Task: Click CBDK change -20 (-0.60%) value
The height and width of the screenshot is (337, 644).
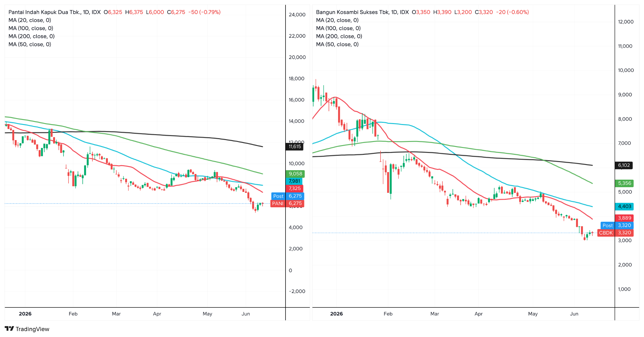Action: tap(513, 12)
